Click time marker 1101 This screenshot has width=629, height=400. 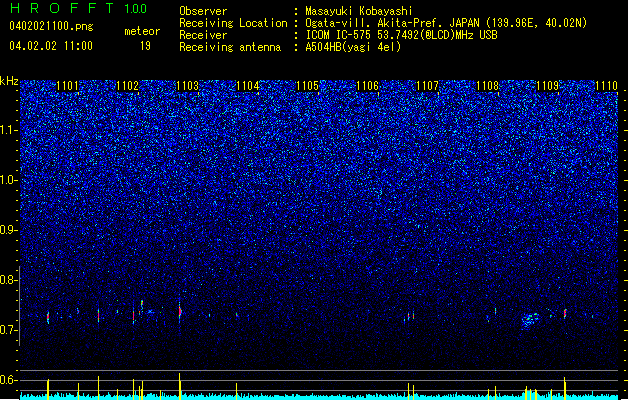(67, 86)
